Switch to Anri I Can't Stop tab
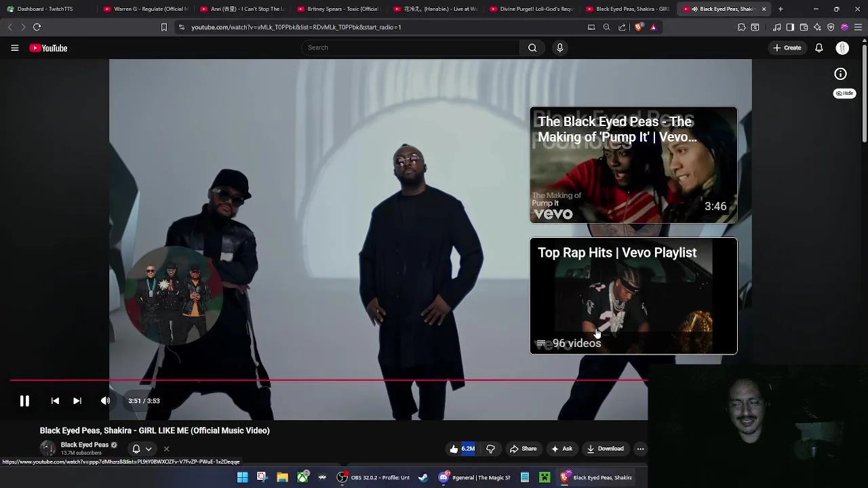 tap(242, 9)
